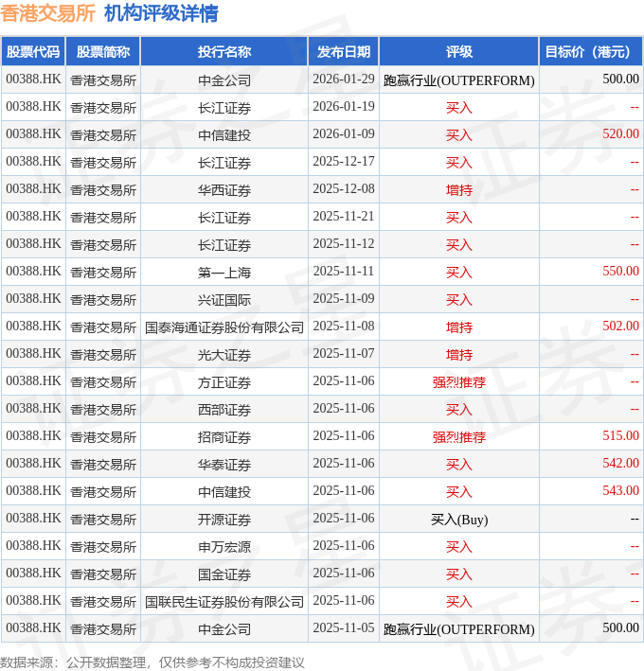Screen dimensions: 644x671
Task: Click 香港交易所 cell in 申万宏源 row
Action: click(103, 547)
